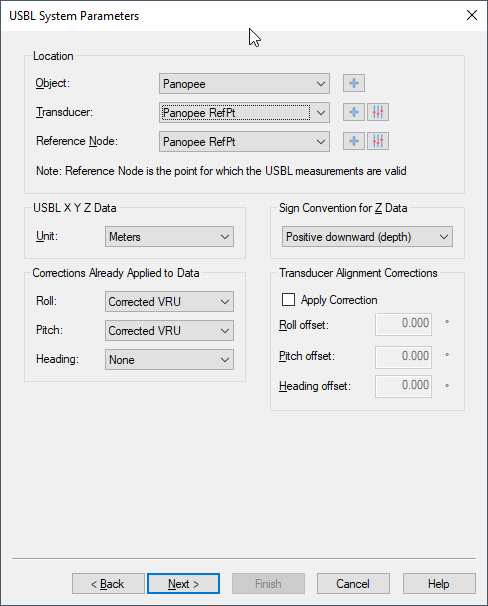Open the Reference Node dropdown
This screenshot has width=488, height=606.
244,141
